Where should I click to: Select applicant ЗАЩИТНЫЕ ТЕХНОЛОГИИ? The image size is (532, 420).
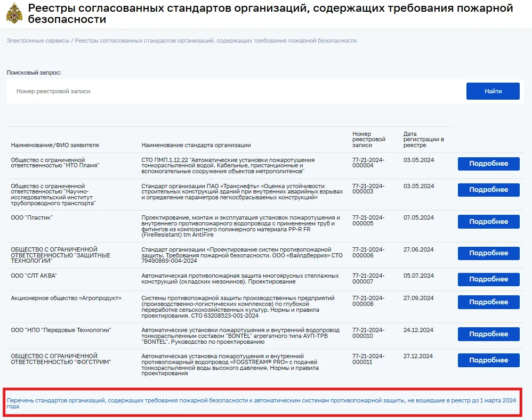(x=60, y=255)
